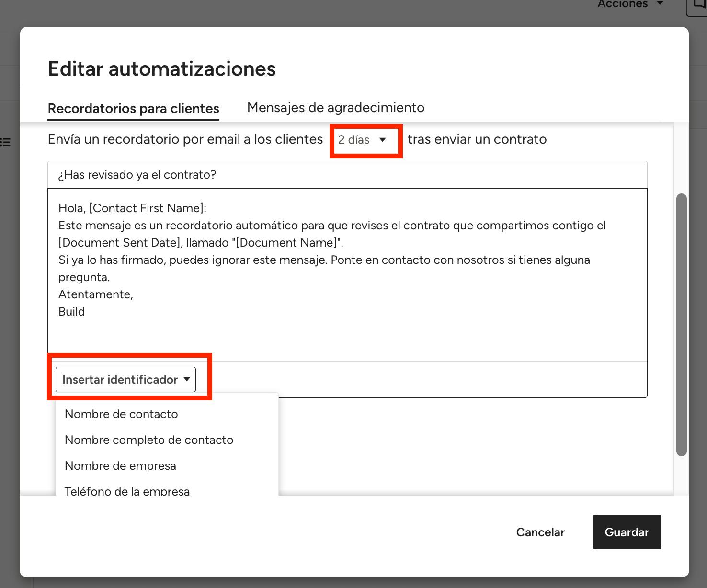Click the list icon on left edge

(5, 142)
